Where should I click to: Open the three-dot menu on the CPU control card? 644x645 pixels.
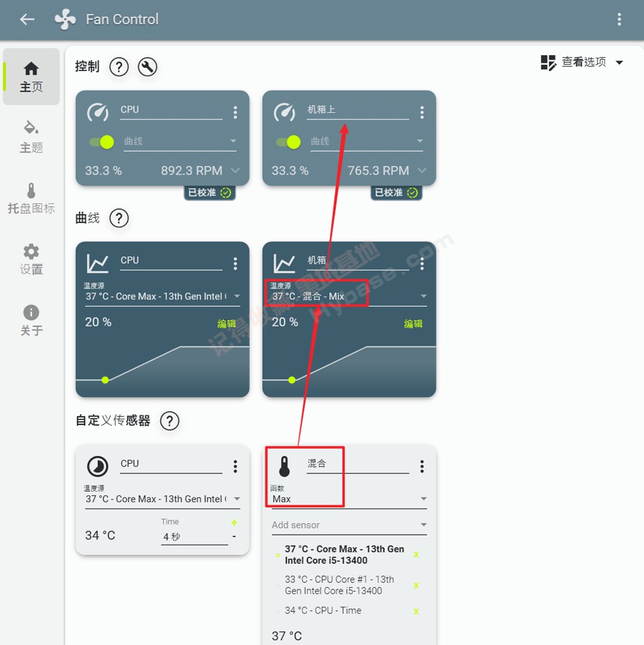coord(235,111)
